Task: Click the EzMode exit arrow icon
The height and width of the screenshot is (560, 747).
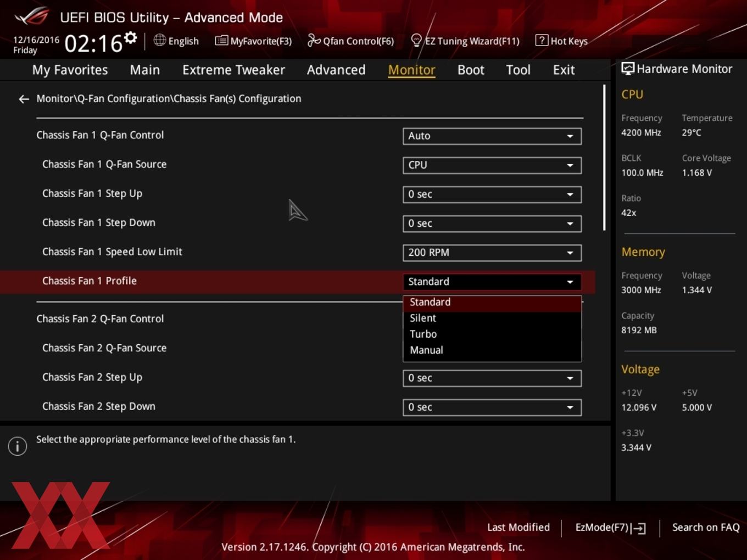Action: point(639,528)
